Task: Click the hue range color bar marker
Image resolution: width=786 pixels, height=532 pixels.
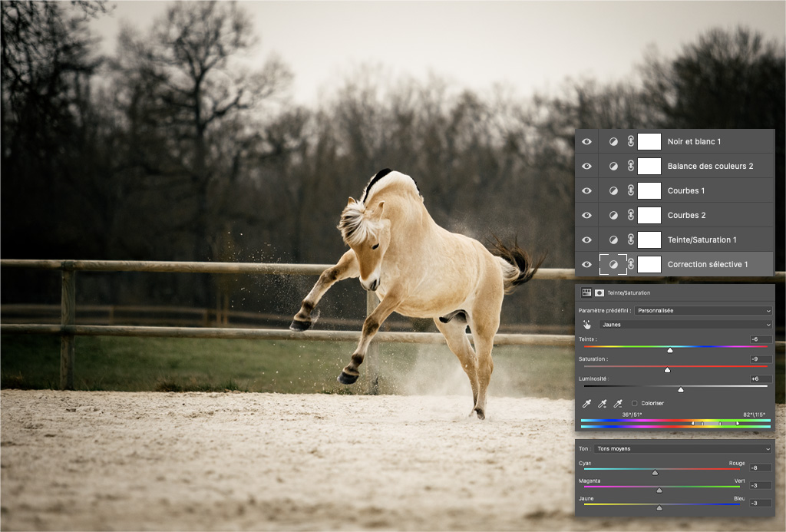Action: [715, 424]
